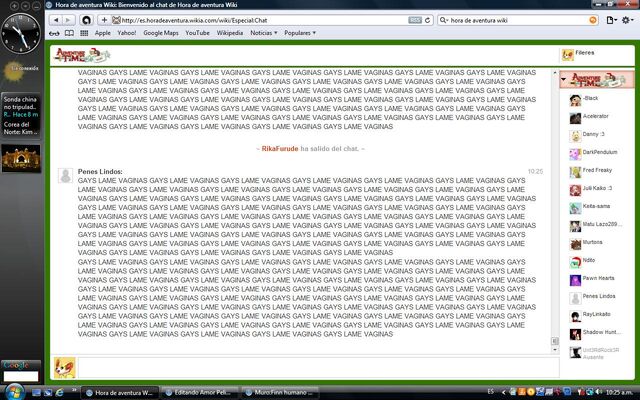Expand the Quick Launch overflow chevron

tap(74, 390)
